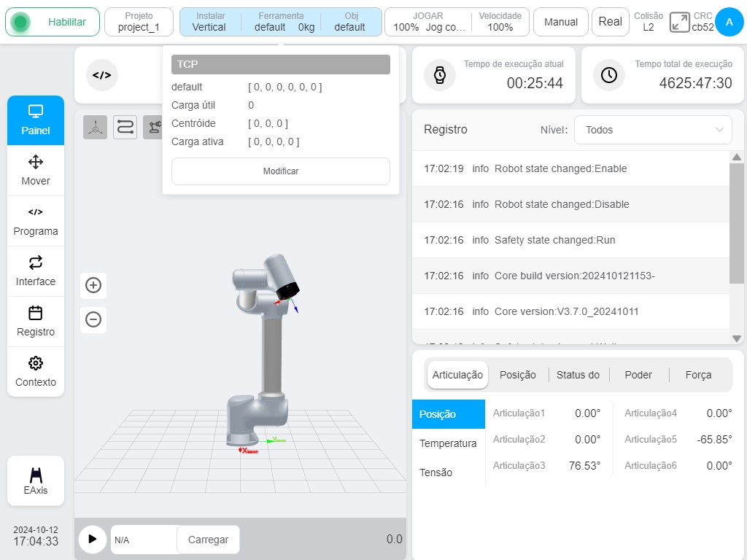Open the Mover panel in sidebar
The width and height of the screenshot is (747, 560).
[x=36, y=170]
